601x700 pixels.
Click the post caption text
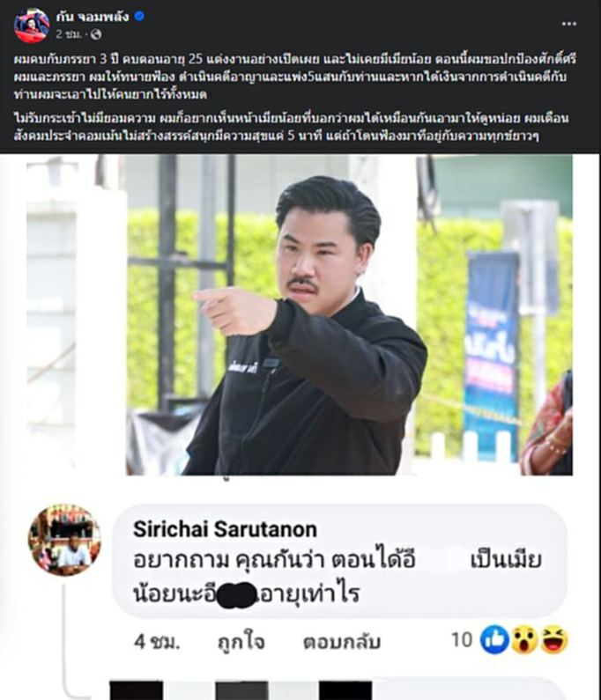pos(295,97)
